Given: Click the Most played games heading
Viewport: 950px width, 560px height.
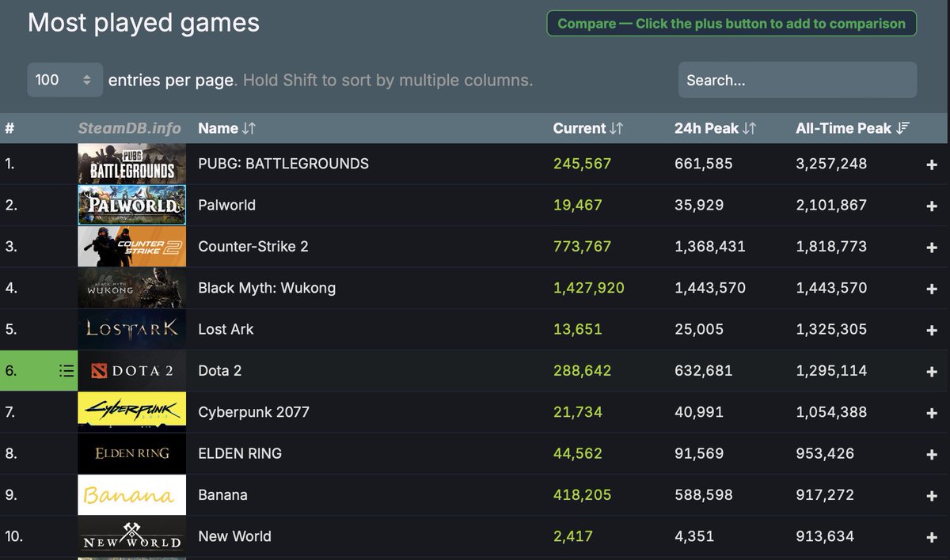Looking at the screenshot, I should point(143,22).
